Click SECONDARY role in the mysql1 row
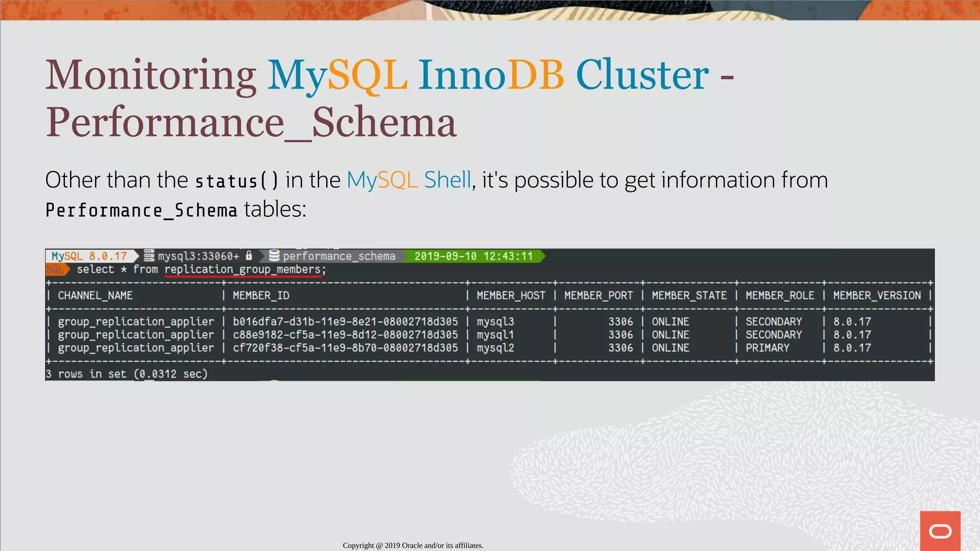 773,335
